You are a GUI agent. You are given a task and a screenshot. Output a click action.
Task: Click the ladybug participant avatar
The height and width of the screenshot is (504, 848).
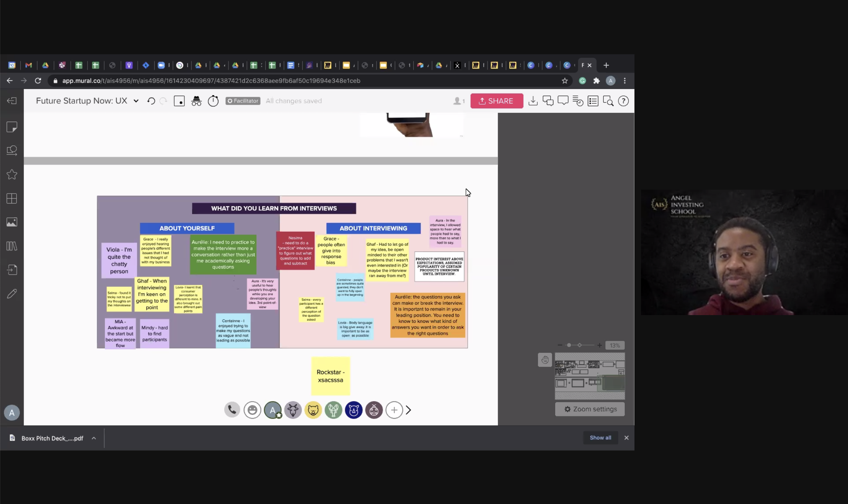(374, 410)
